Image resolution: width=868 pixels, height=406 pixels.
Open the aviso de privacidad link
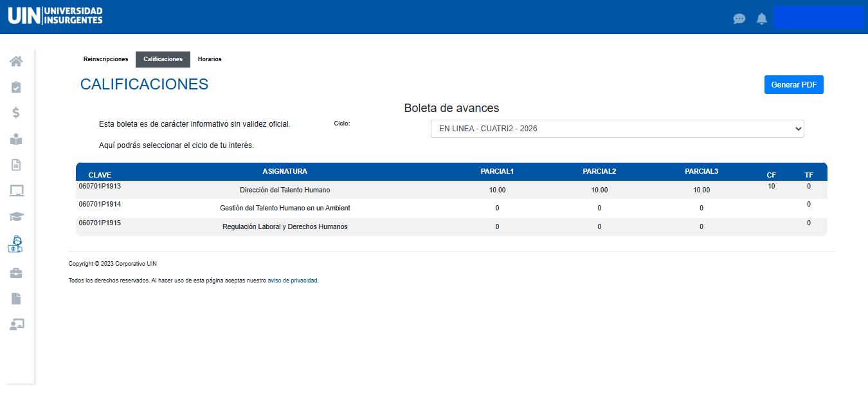click(292, 281)
